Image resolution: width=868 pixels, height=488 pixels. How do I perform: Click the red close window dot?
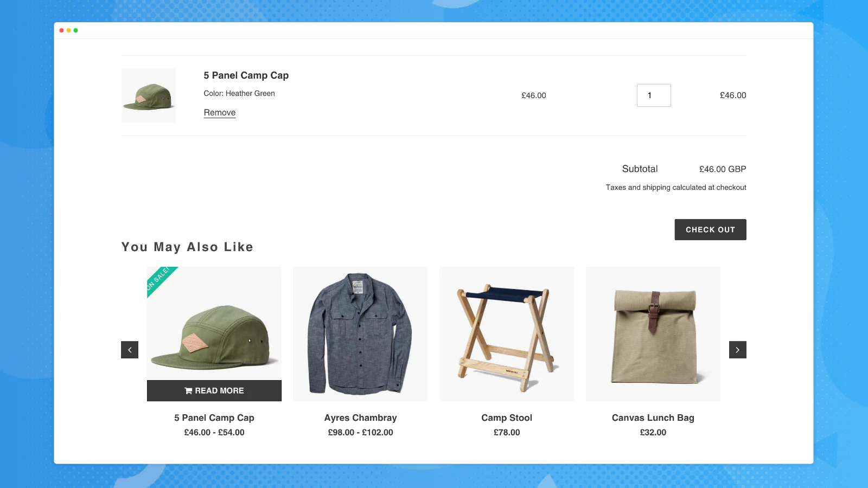62,30
